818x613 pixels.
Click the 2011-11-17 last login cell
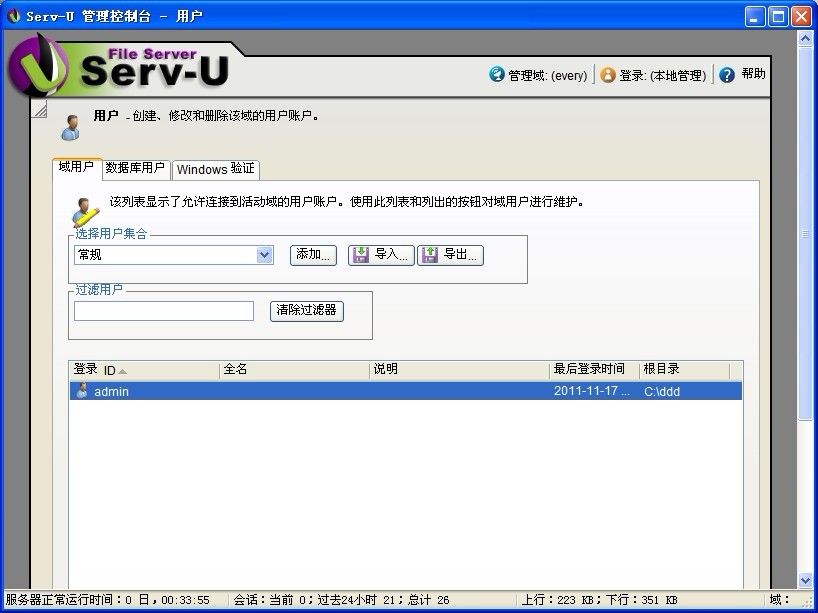click(x=592, y=391)
